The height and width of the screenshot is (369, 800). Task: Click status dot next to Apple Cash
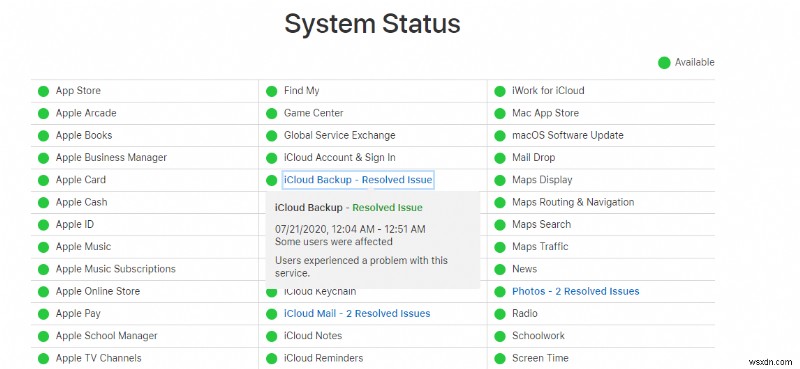click(43, 203)
